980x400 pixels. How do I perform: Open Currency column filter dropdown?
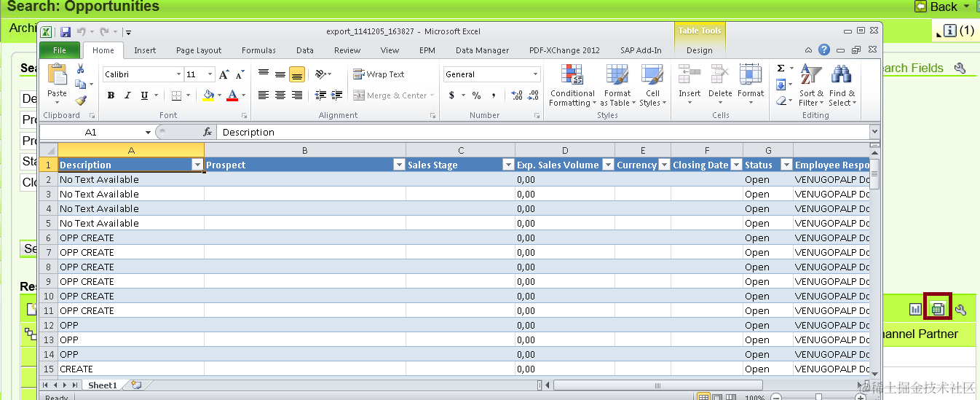point(663,165)
